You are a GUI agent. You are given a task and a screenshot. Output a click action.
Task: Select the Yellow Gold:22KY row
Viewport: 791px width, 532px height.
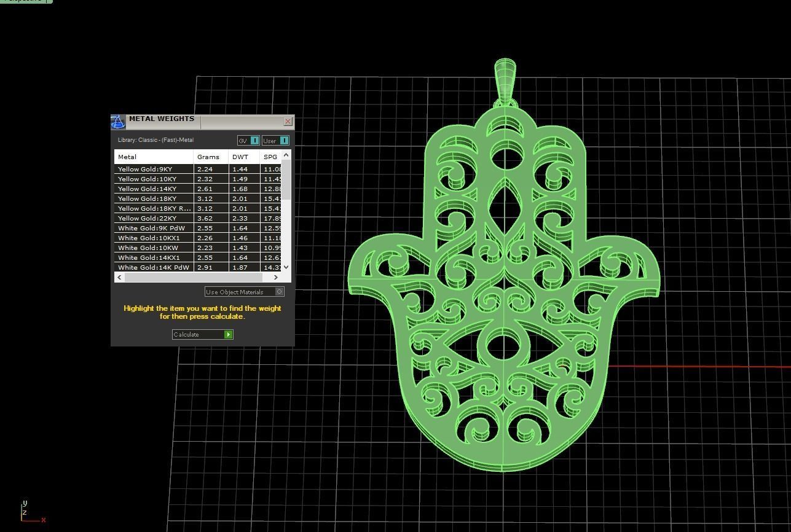click(198, 218)
